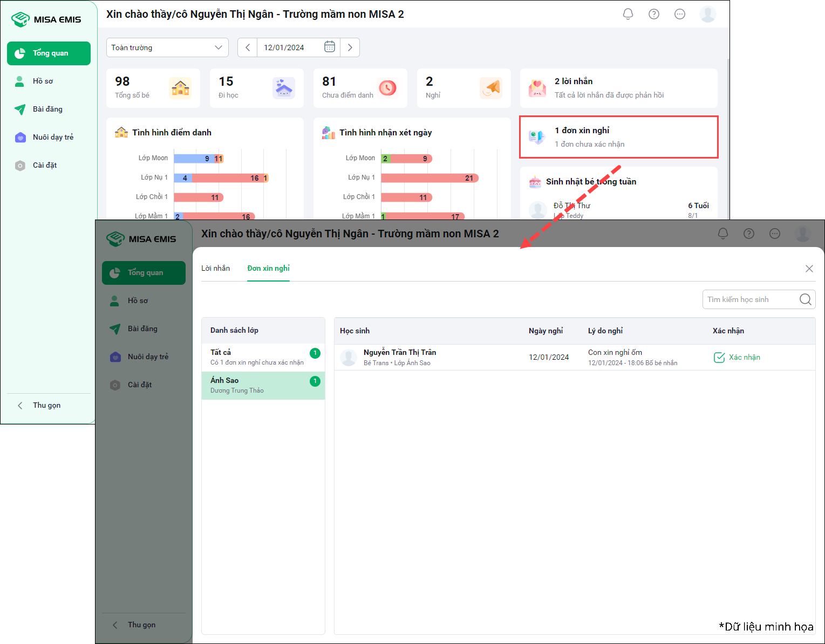The image size is (825, 644).
Task: Expand the Toàn trường dropdown
Action: (x=167, y=47)
